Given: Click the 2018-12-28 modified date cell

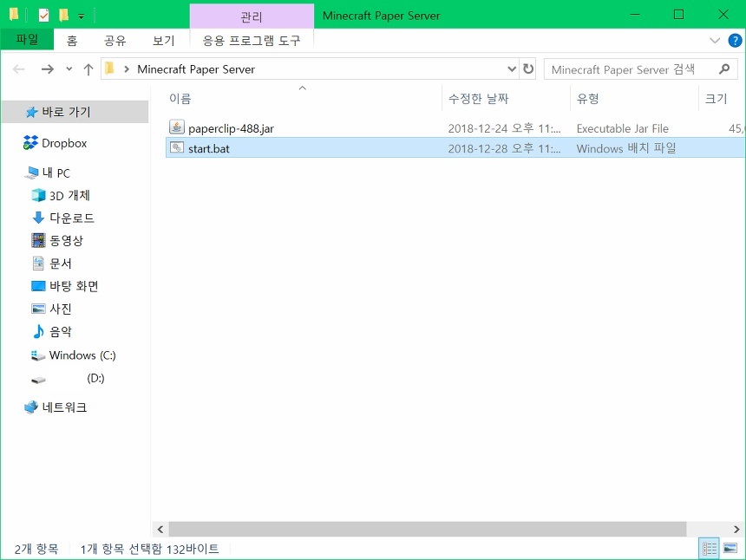Looking at the screenshot, I should coord(504,148).
